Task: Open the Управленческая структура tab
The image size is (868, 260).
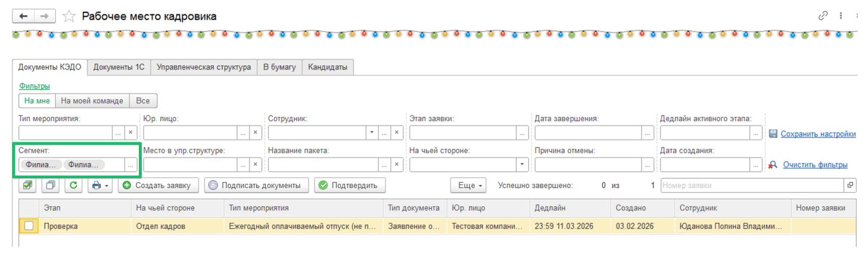Action: pyautogui.click(x=204, y=67)
